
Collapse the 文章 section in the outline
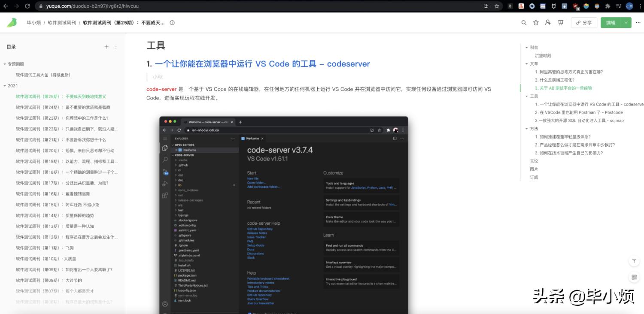[x=527, y=64]
